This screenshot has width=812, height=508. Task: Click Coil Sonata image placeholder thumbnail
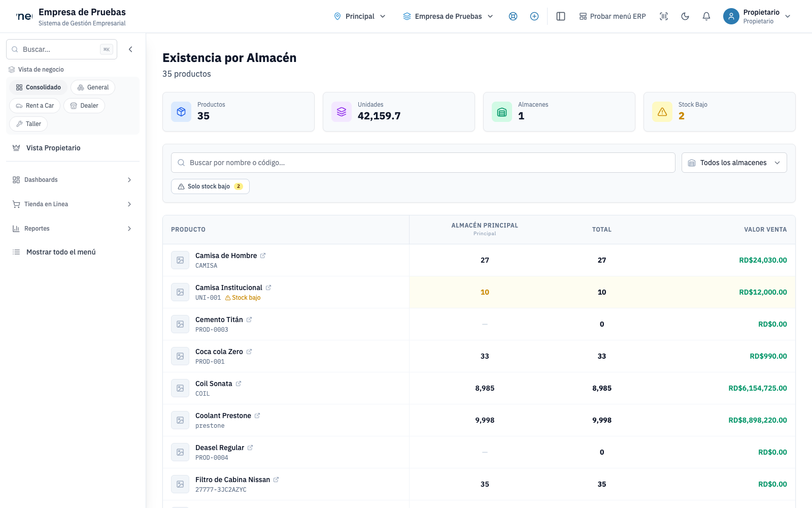[180, 388]
